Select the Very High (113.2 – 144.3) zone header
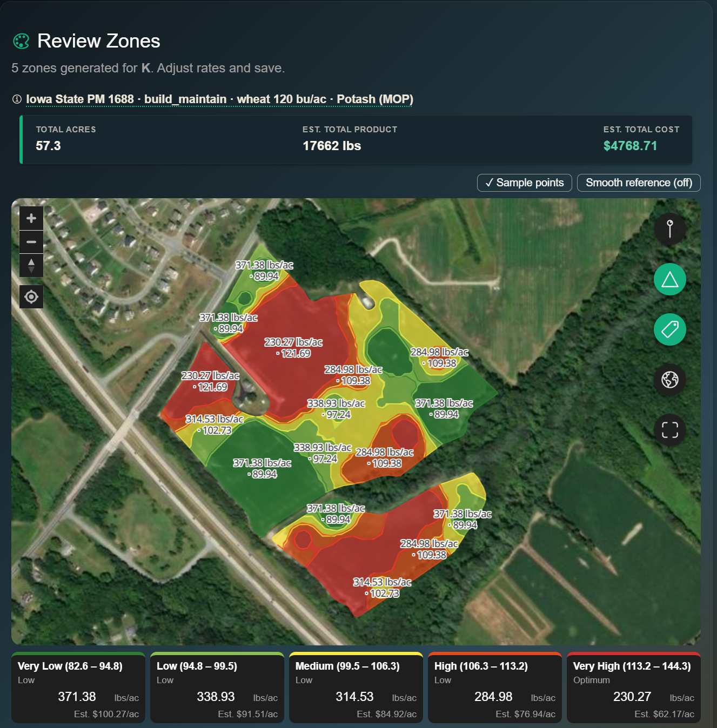The width and height of the screenshot is (717, 728). 632,666
